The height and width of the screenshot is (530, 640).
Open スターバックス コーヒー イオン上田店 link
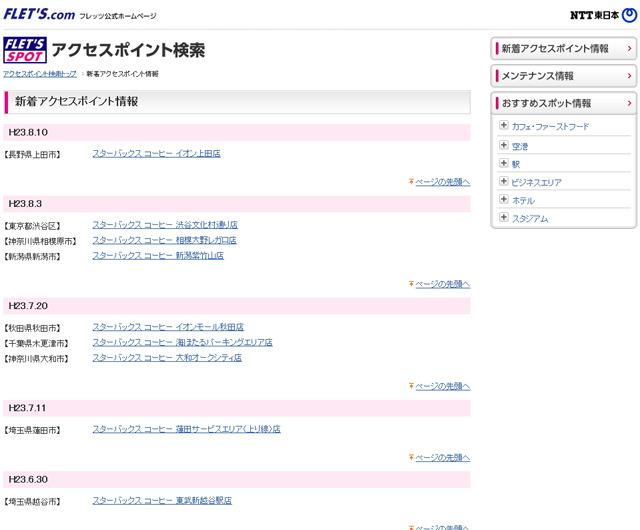pos(156,154)
